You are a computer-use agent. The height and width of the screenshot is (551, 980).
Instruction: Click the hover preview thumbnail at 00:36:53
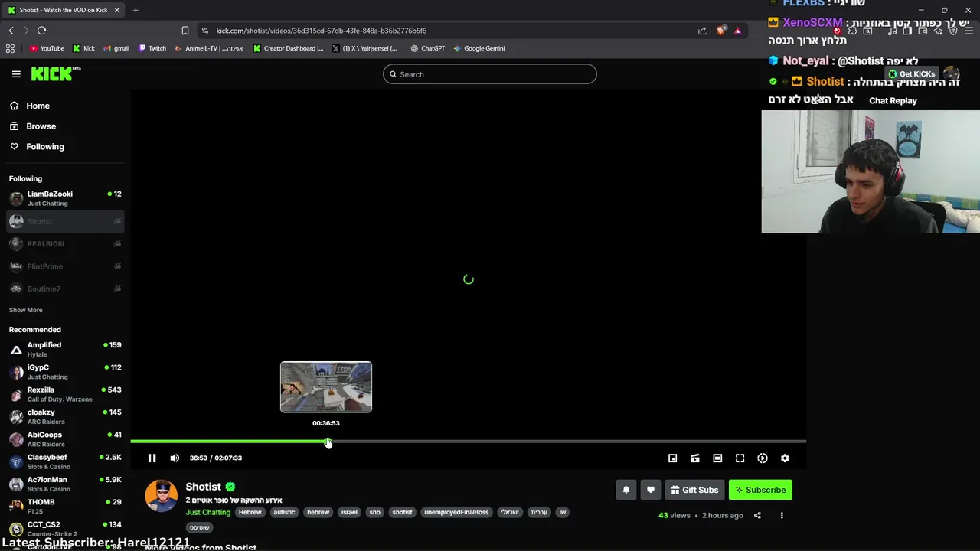pos(326,387)
